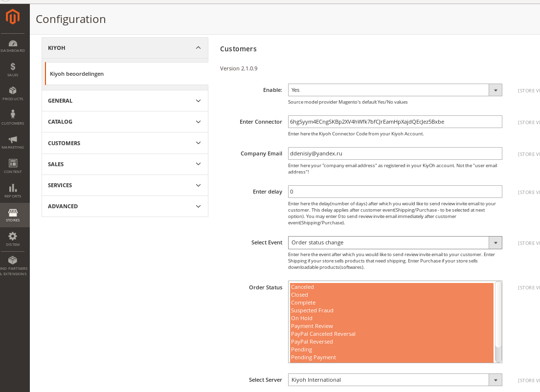Click the Enter delay field
This screenshot has width=540, height=392.
395,192
